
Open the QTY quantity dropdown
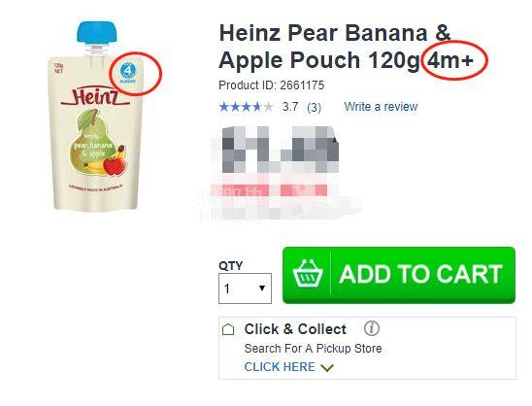(x=245, y=288)
